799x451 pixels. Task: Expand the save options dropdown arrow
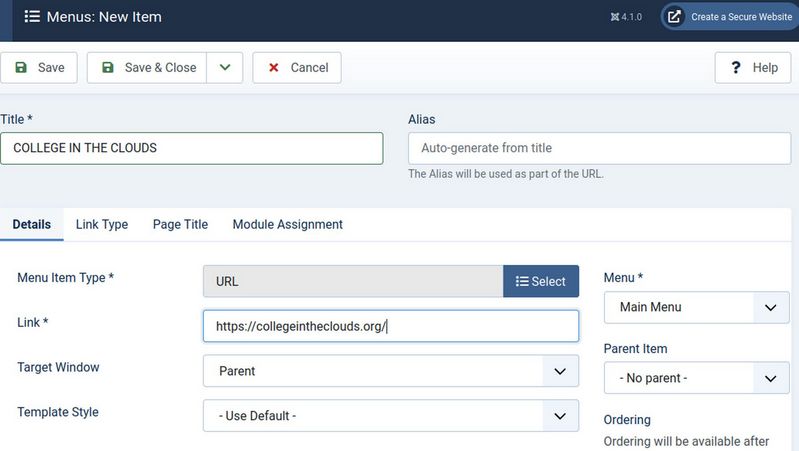click(x=225, y=67)
